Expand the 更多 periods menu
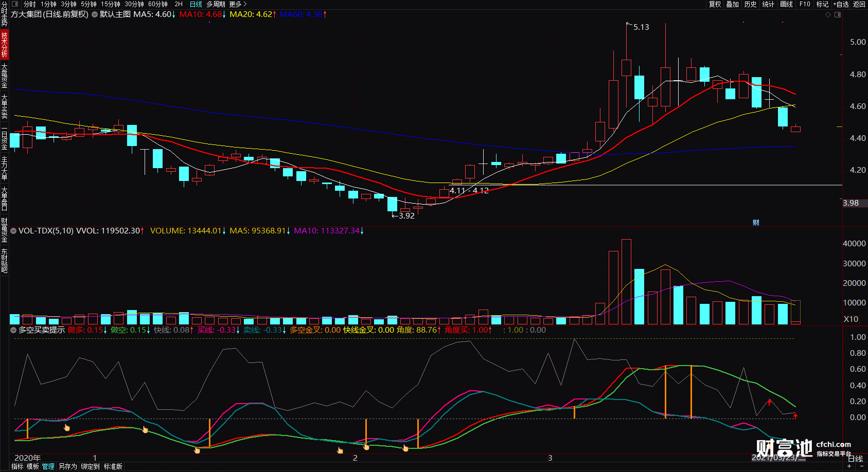 point(238,4)
